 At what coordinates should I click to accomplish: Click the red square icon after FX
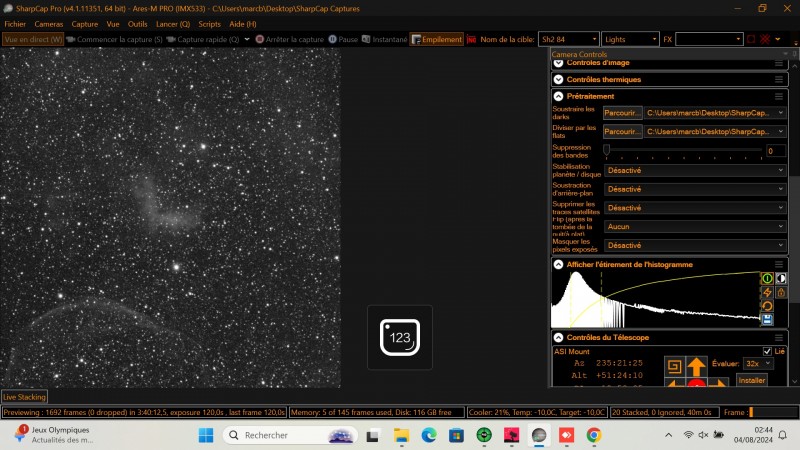751,39
